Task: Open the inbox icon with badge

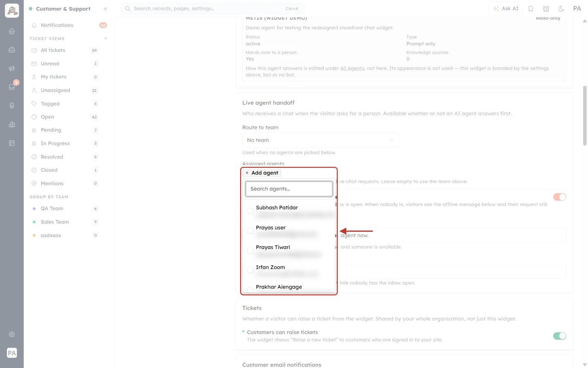Action: tap(12, 87)
